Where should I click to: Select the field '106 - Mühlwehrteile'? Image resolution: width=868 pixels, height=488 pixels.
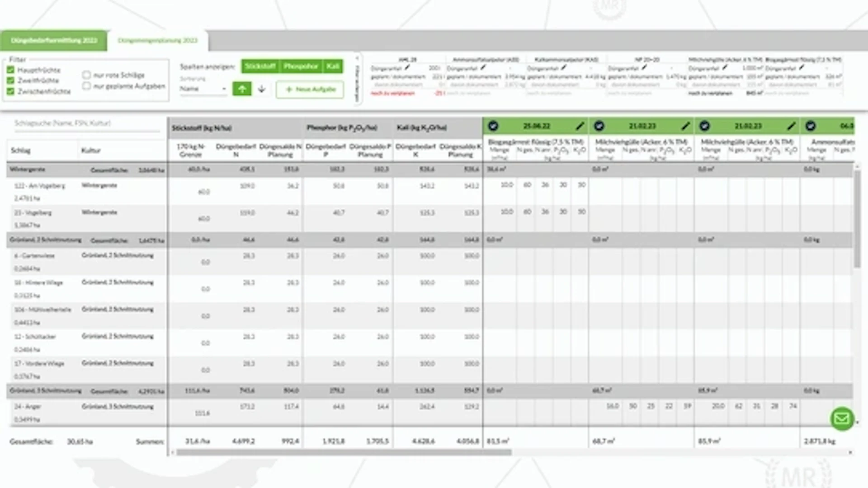(x=42, y=310)
